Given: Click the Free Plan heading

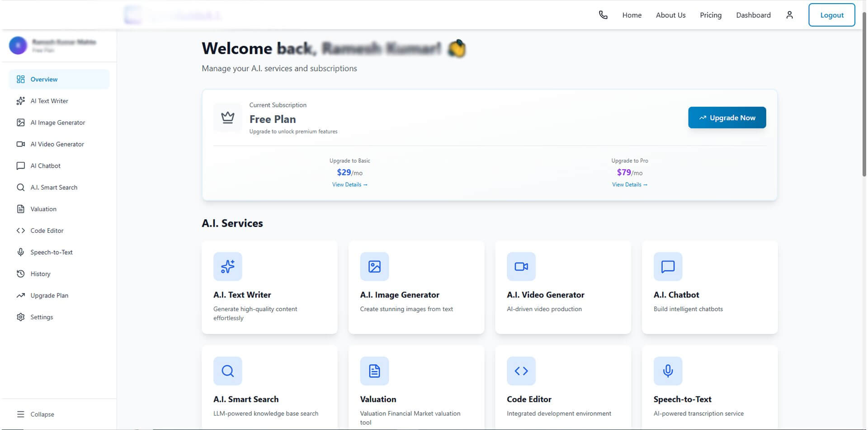Looking at the screenshot, I should (x=273, y=119).
